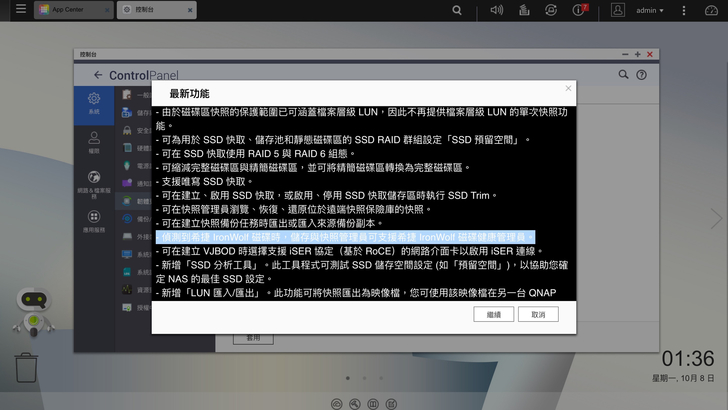Select the 網路 & 檔案服務 sidebar category
Image resolution: width=728 pixels, height=410 pixels.
[94, 185]
